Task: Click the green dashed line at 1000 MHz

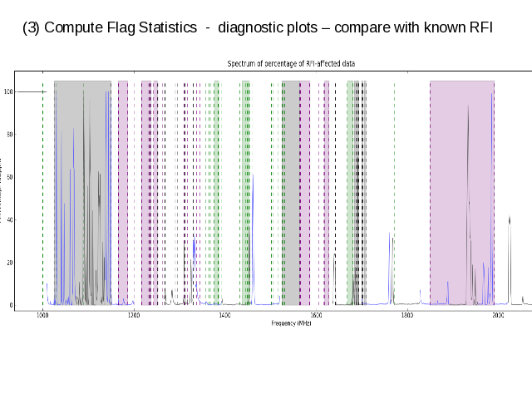Action: point(42,194)
